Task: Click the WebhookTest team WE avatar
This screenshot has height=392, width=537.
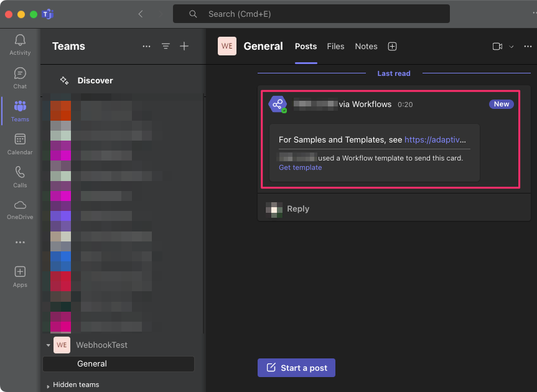Action: point(62,345)
